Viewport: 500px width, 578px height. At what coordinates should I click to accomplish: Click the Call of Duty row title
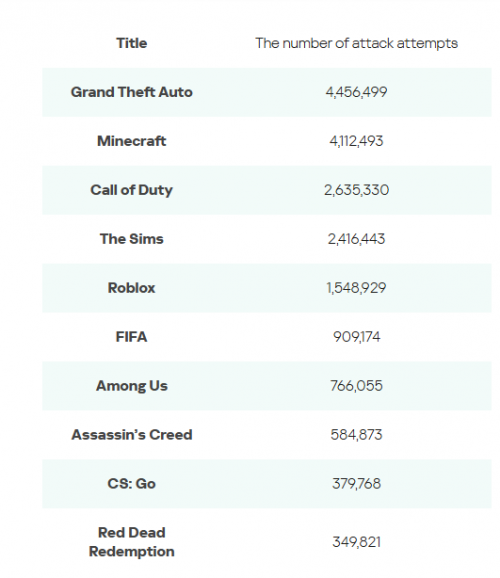pos(132,190)
